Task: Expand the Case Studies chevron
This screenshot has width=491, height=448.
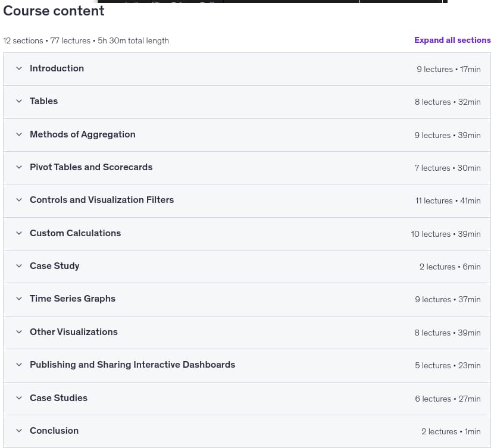Action: point(19,398)
